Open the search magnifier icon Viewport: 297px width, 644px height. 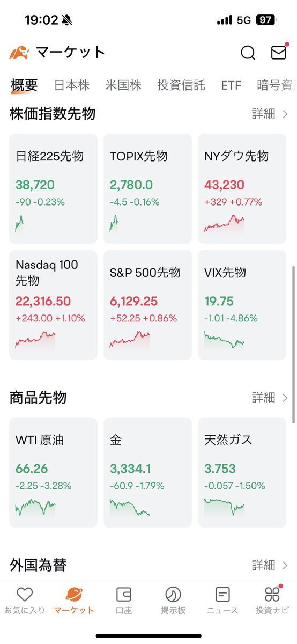pyautogui.click(x=248, y=53)
